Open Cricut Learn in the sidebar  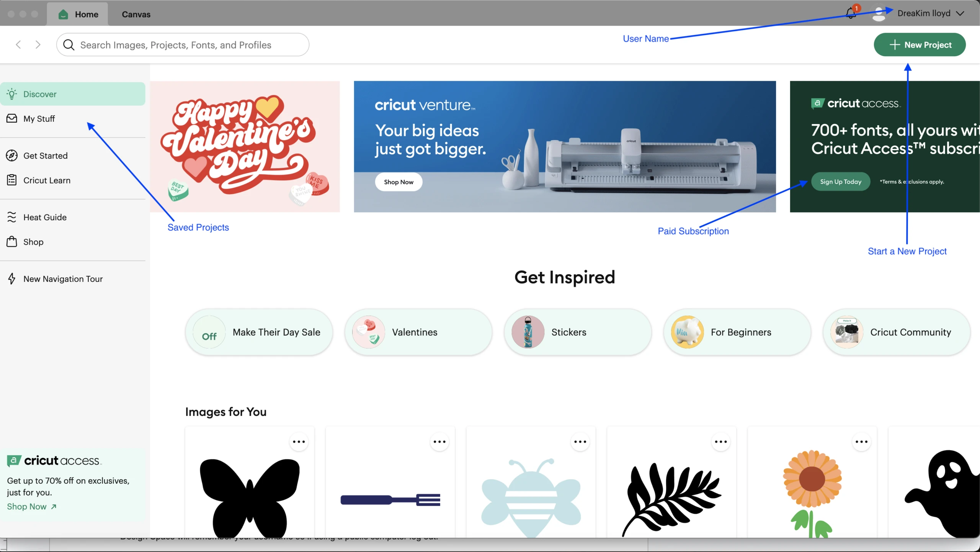click(x=47, y=180)
